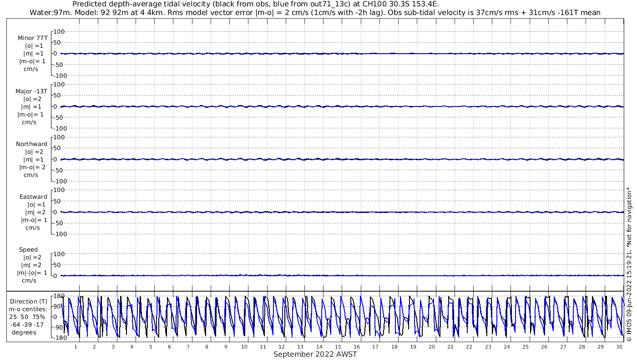Select the "Major -13T" panel label
The height and width of the screenshot is (364, 637).
pos(31,91)
